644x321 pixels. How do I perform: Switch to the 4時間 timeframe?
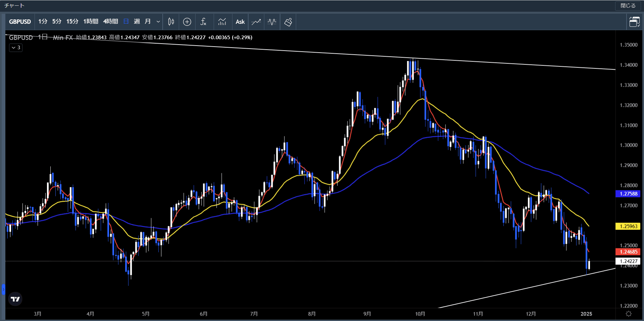tap(110, 22)
